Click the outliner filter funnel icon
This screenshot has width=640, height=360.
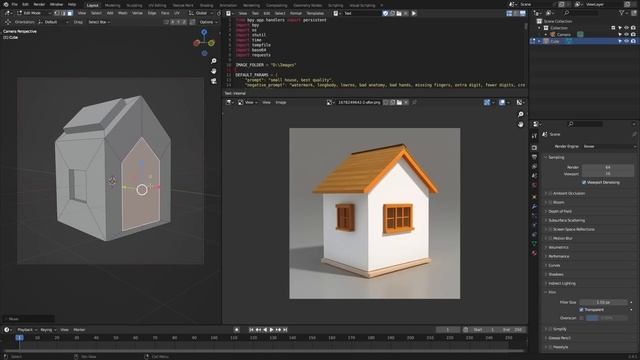[622, 13]
